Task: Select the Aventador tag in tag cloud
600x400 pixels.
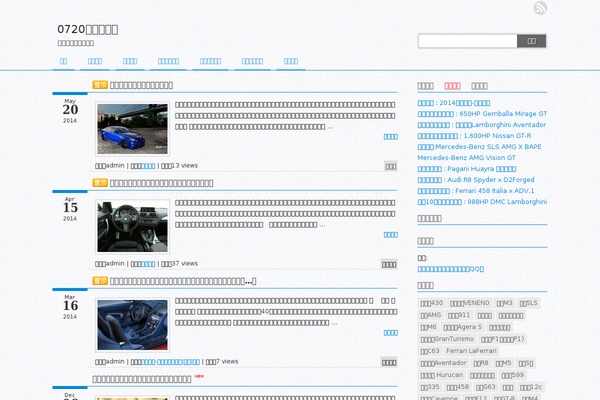Action: [x=443, y=363]
